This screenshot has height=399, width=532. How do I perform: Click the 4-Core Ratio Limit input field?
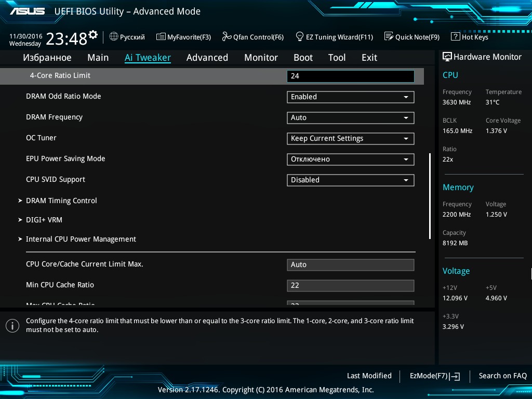click(x=351, y=76)
